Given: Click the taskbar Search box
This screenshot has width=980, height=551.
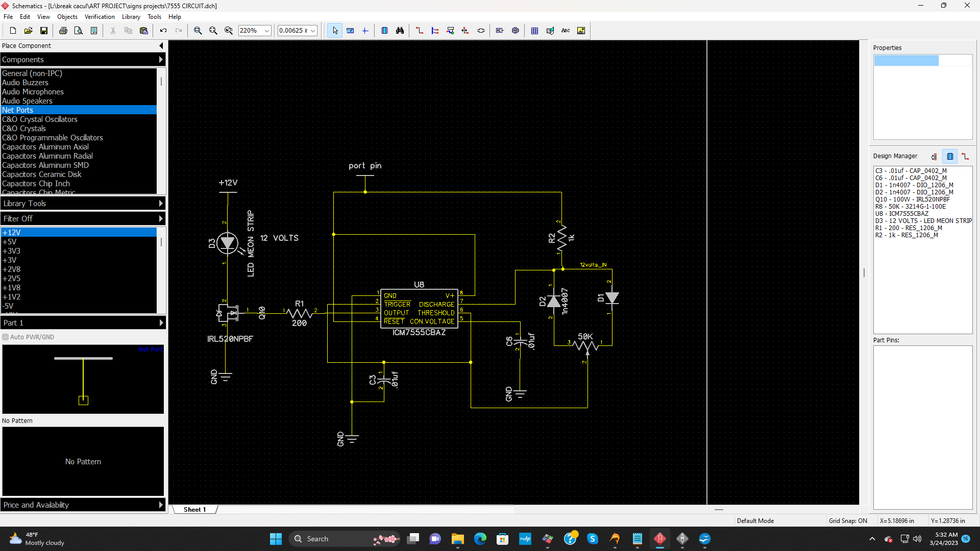Looking at the screenshot, I should point(345,539).
